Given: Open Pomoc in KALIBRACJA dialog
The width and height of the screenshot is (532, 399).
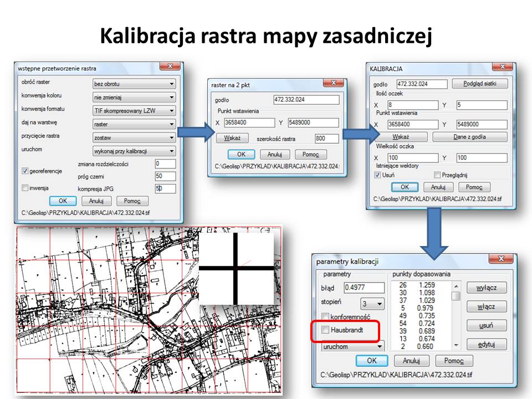Looking at the screenshot, I should [x=474, y=187].
